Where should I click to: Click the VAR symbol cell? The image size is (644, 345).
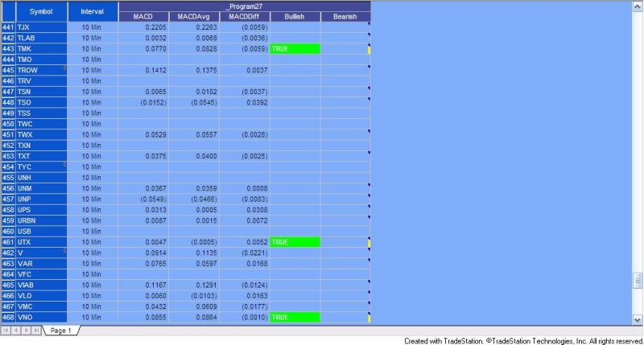click(41, 264)
